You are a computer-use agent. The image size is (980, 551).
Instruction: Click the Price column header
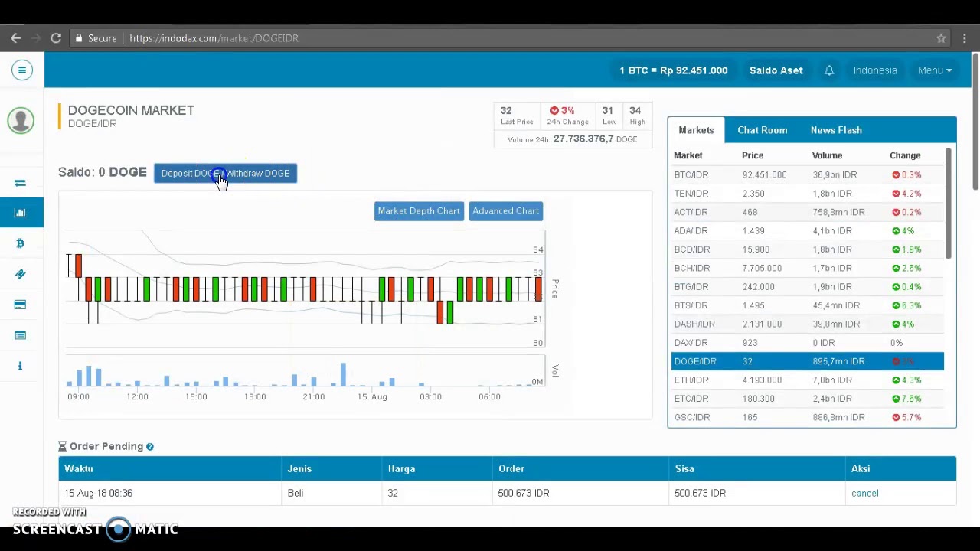(x=753, y=155)
